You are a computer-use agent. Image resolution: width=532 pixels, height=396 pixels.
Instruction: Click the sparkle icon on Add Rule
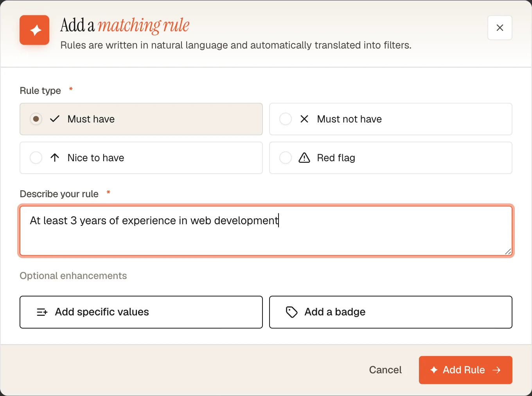(x=434, y=370)
